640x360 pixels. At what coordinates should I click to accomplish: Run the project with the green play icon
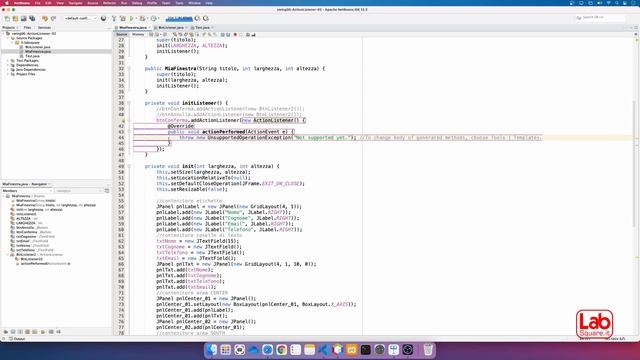click(131, 18)
